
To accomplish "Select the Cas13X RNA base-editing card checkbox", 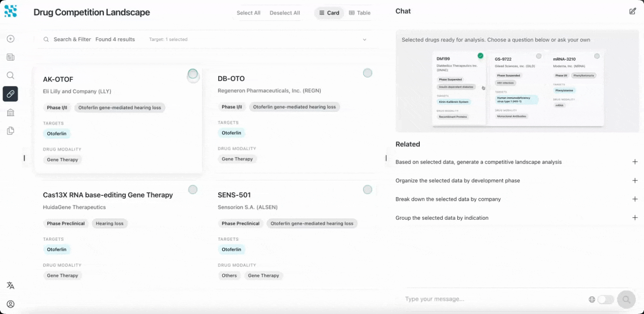I will click(x=193, y=190).
